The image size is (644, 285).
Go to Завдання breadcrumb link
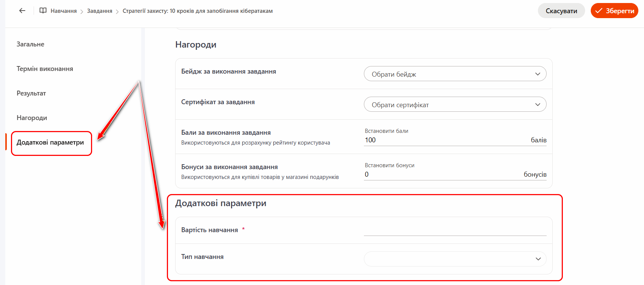point(100,11)
